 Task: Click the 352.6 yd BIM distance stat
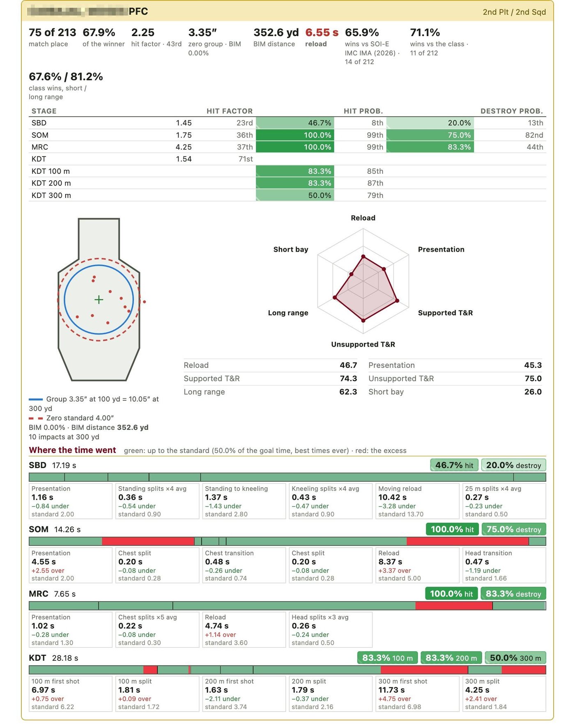point(276,37)
